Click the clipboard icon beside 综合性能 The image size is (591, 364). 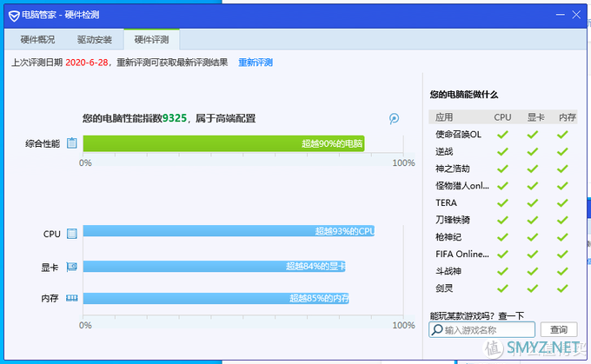[x=71, y=143]
